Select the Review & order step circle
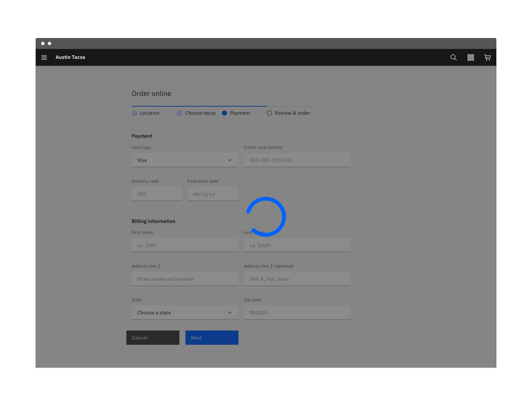This screenshot has height=406, width=532. (270, 113)
